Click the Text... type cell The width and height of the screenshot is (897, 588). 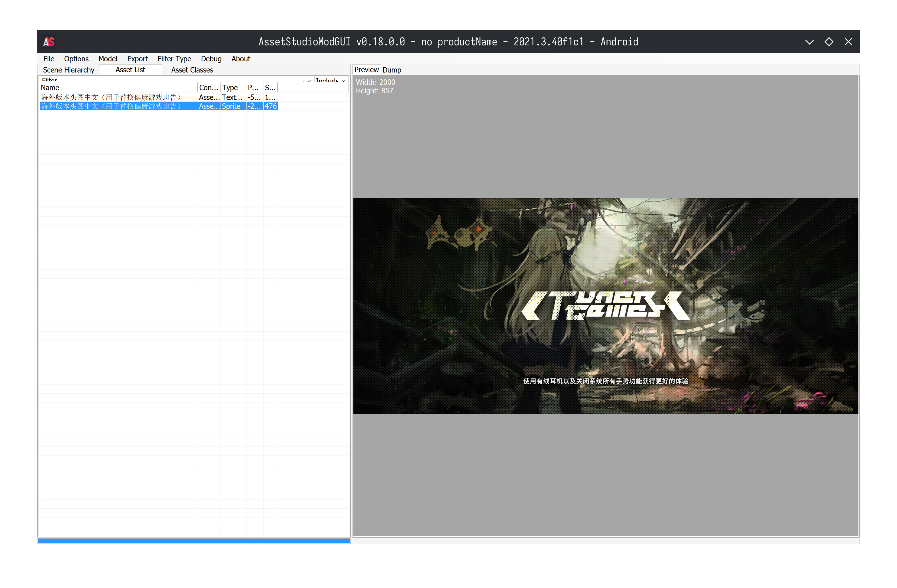[x=233, y=97]
